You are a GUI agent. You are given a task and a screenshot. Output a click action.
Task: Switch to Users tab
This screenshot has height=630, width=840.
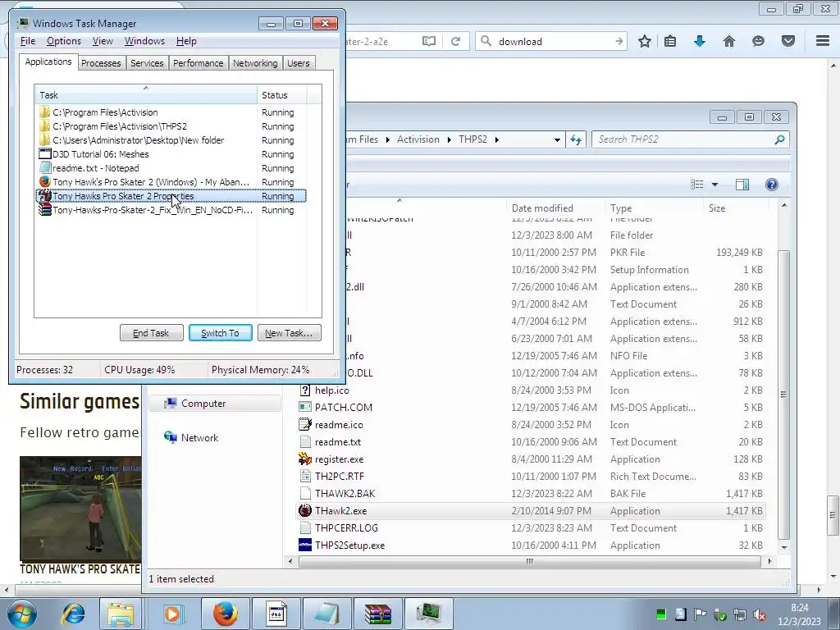click(299, 63)
